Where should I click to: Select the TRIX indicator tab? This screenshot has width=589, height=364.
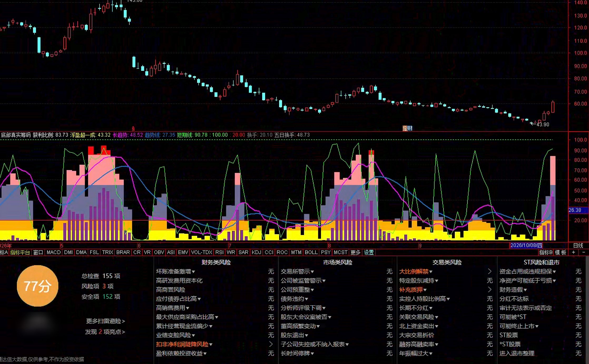pyautogui.click(x=107, y=252)
